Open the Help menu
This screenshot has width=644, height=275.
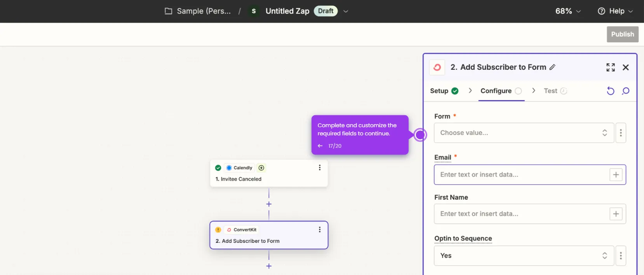point(615,11)
